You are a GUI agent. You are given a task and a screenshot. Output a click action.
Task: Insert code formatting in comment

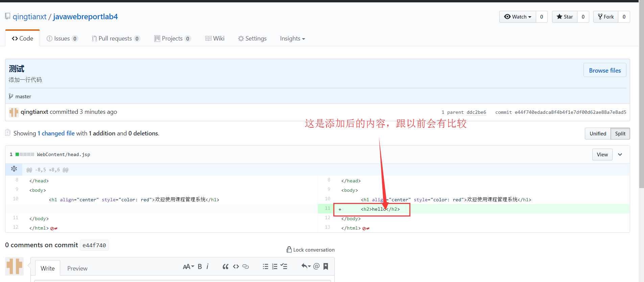236,266
